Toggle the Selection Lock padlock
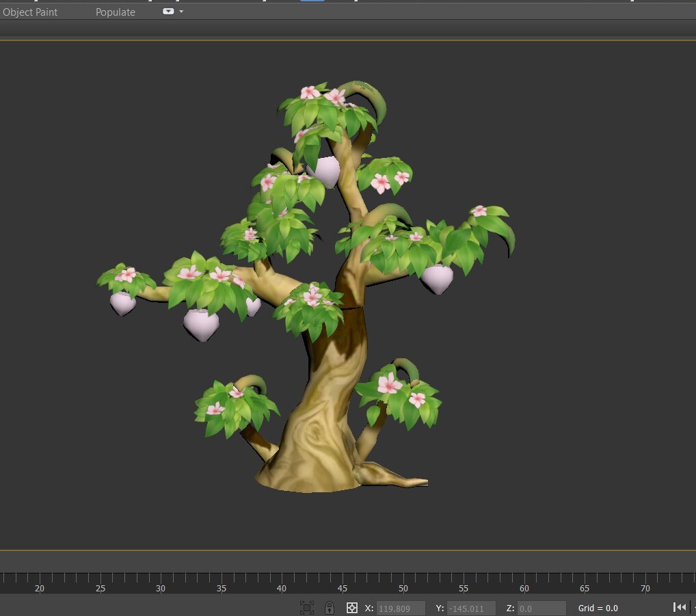This screenshot has width=696, height=616. click(329, 607)
